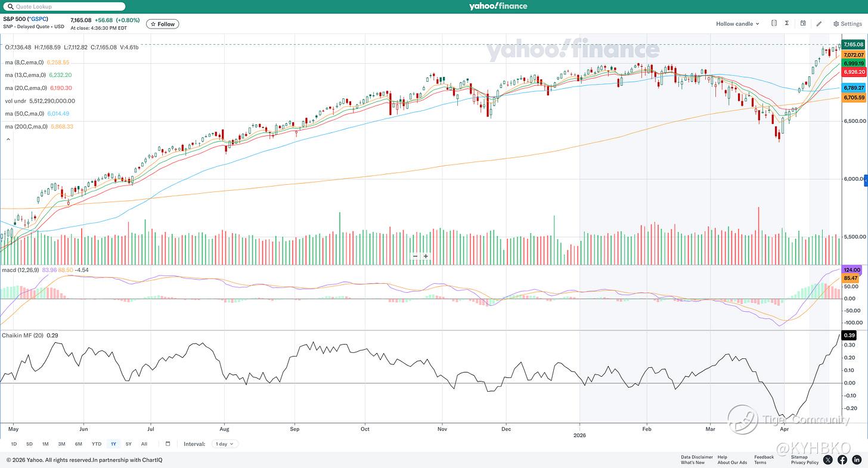The image size is (868, 468).
Task: Click the macd (12,26,9) panel label
Action: [20, 270]
